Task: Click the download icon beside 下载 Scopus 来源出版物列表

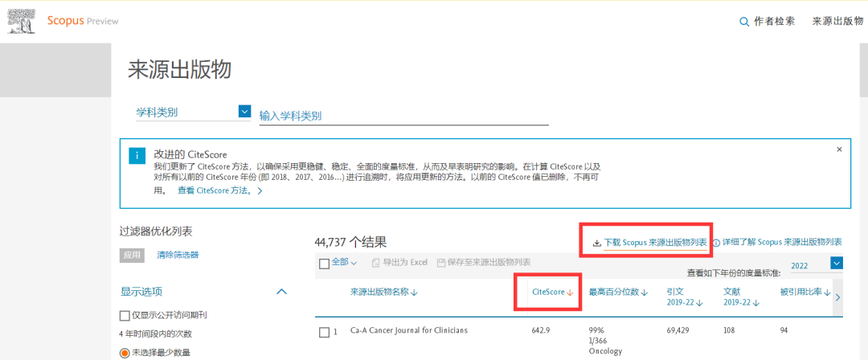Action: click(x=596, y=243)
